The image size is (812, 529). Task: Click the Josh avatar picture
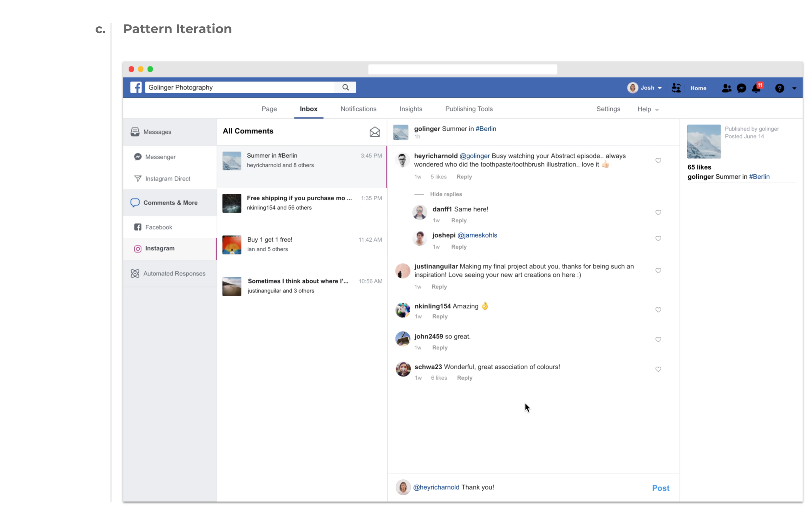pos(632,88)
